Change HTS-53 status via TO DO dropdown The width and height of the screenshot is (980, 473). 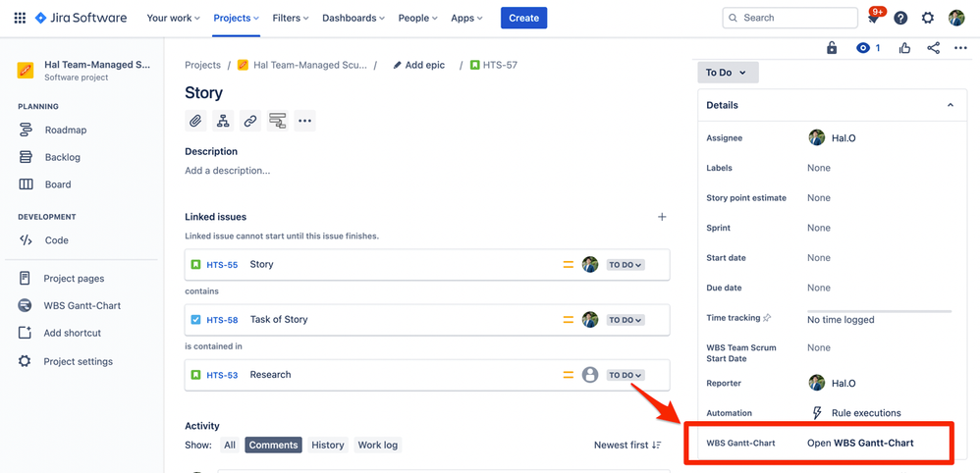(626, 375)
